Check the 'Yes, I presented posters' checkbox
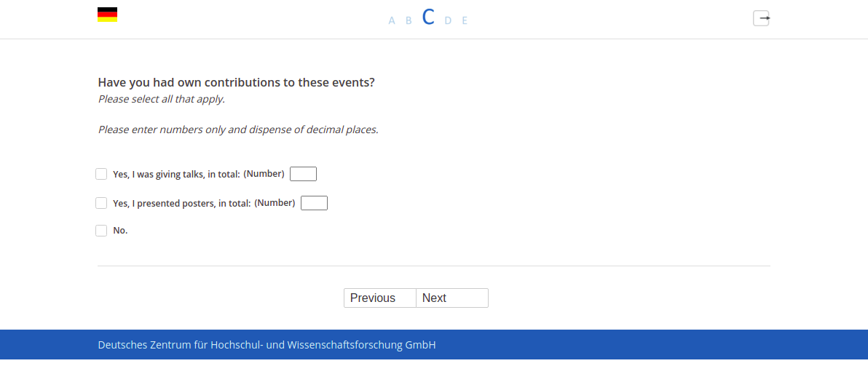This screenshot has width=868, height=366. click(101, 203)
